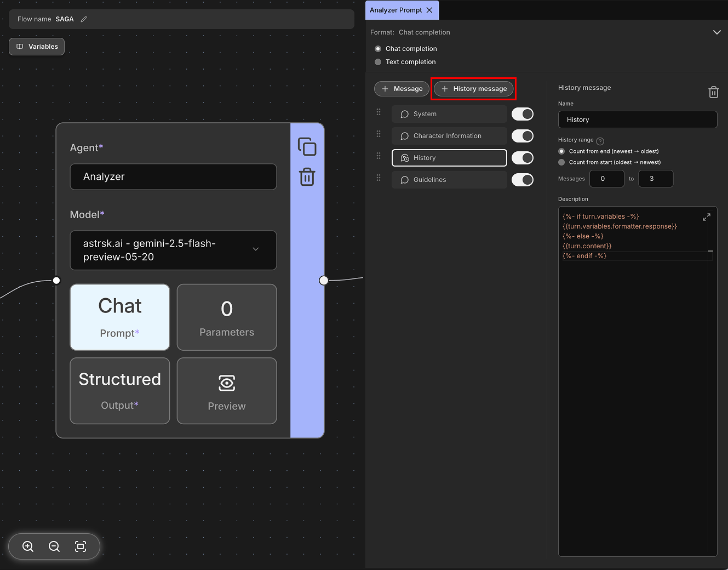The height and width of the screenshot is (570, 728).
Task: Zoom out on the flow canvas
Action: click(x=54, y=546)
